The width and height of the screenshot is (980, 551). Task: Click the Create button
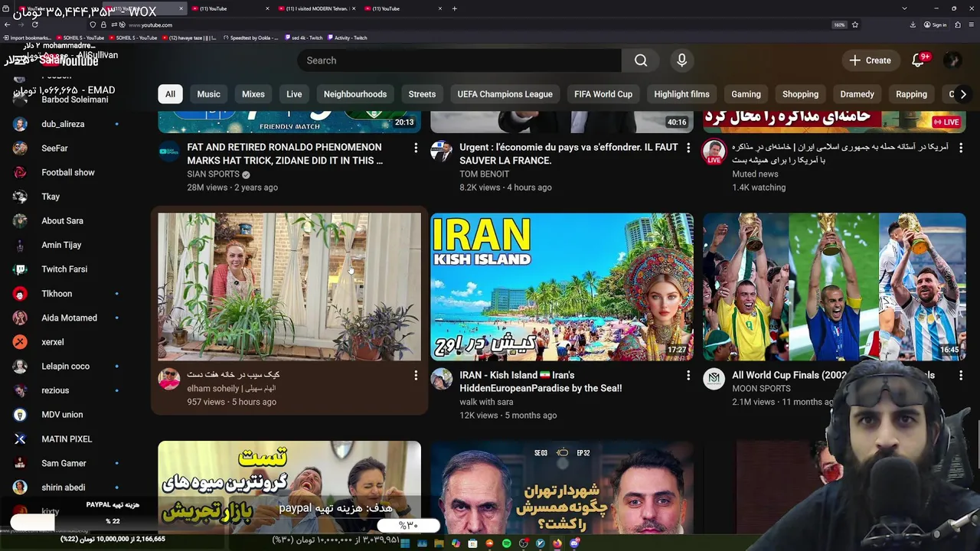(x=871, y=60)
